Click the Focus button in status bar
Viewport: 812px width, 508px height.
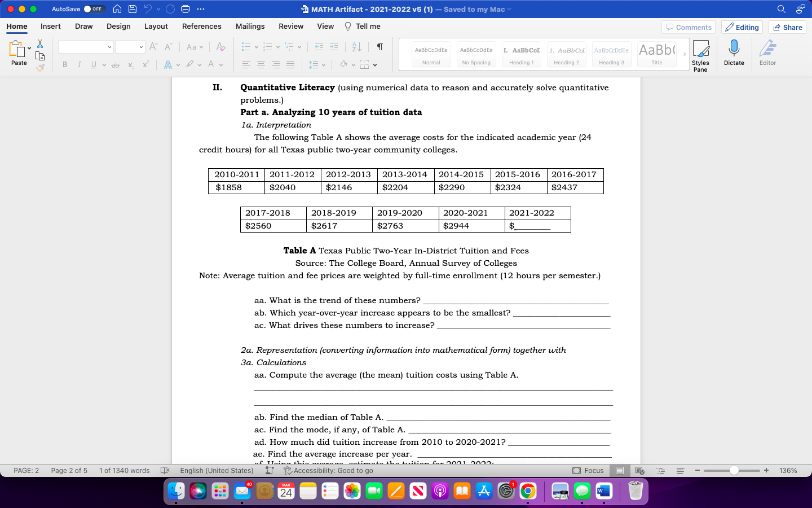[x=588, y=470]
